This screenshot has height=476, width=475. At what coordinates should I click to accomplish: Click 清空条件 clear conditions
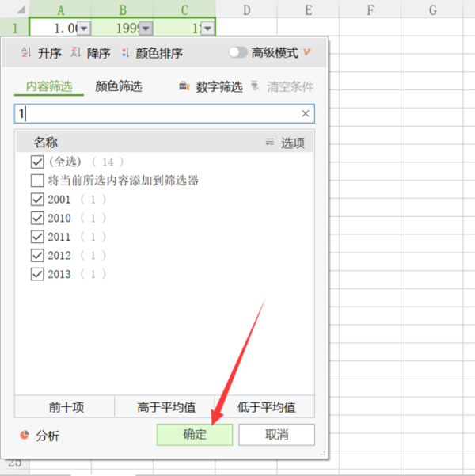pyautogui.click(x=291, y=87)
